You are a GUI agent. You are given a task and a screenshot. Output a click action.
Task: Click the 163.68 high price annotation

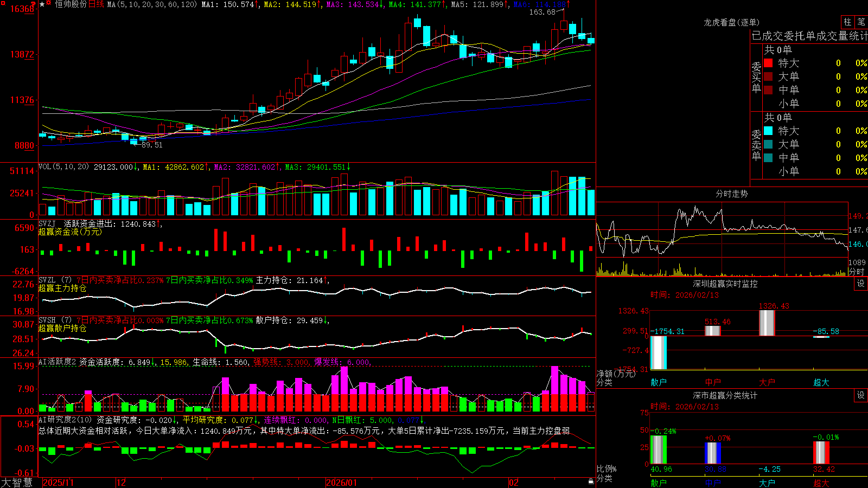tap(542, 12)
